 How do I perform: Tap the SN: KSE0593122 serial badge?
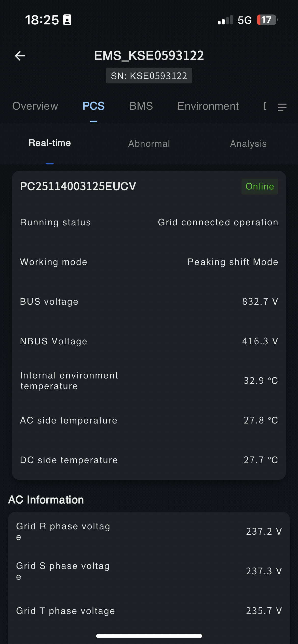149,76
